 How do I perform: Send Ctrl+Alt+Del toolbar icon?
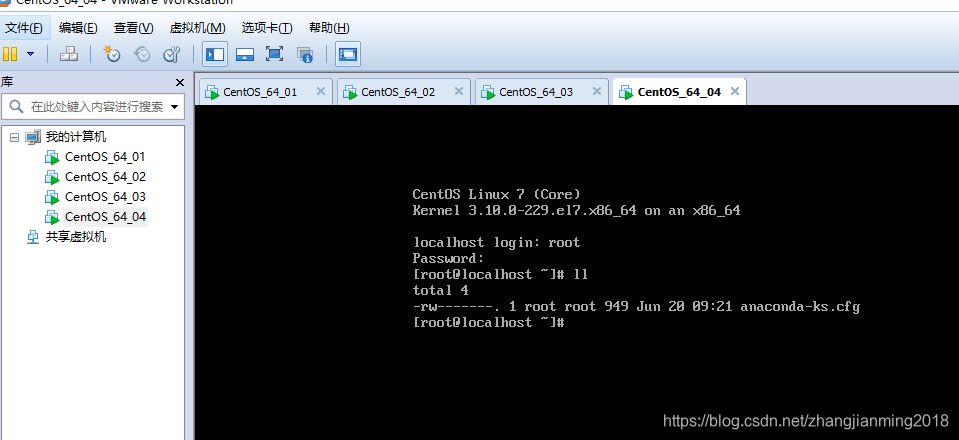(x=68, y=54)
